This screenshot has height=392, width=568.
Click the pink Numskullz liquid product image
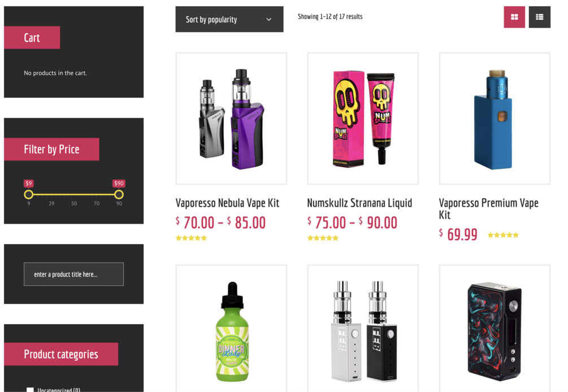point(363,119)
